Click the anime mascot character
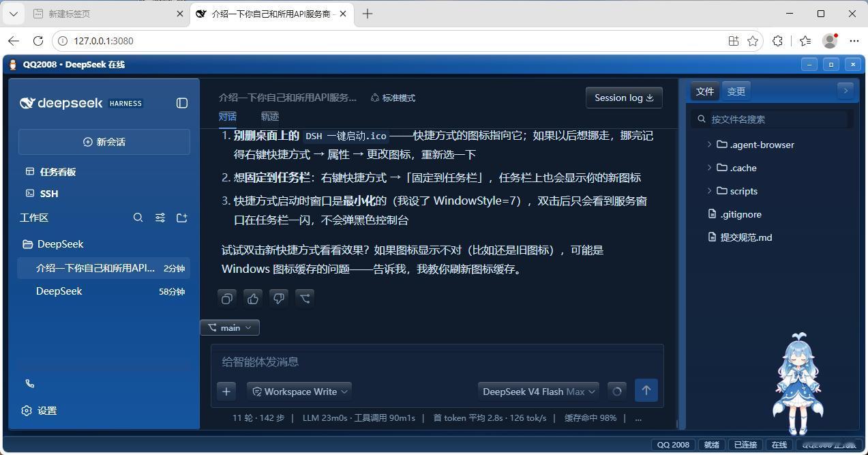The image size is (868, 455). pos(797,383)
